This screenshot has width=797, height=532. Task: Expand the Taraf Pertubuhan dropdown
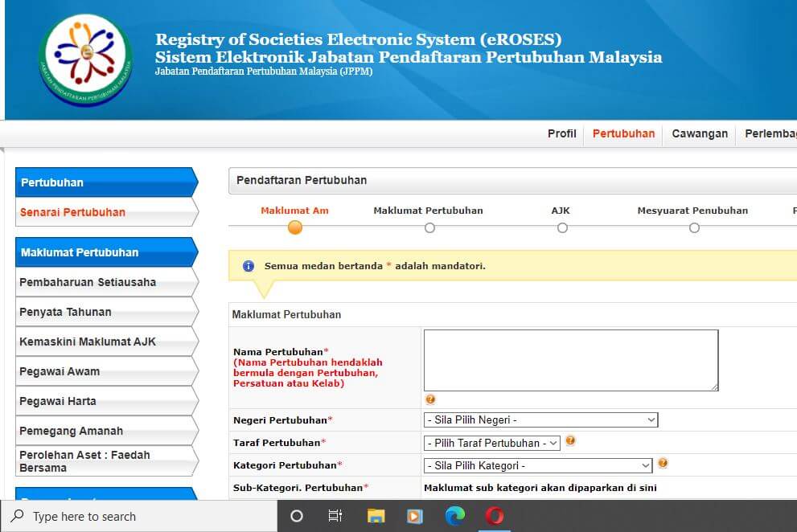coord(491,442)
